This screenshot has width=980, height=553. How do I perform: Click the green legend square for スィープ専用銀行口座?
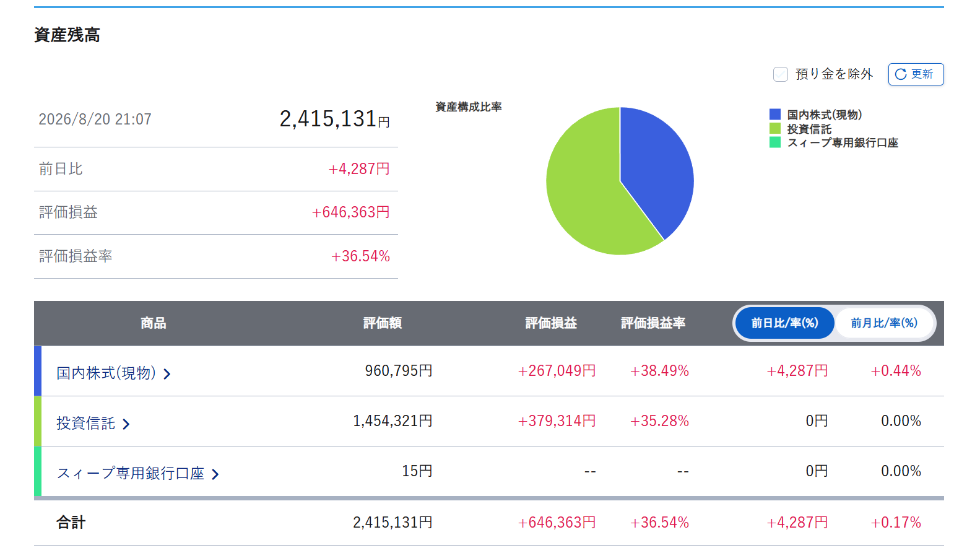[x=775, y=142]
